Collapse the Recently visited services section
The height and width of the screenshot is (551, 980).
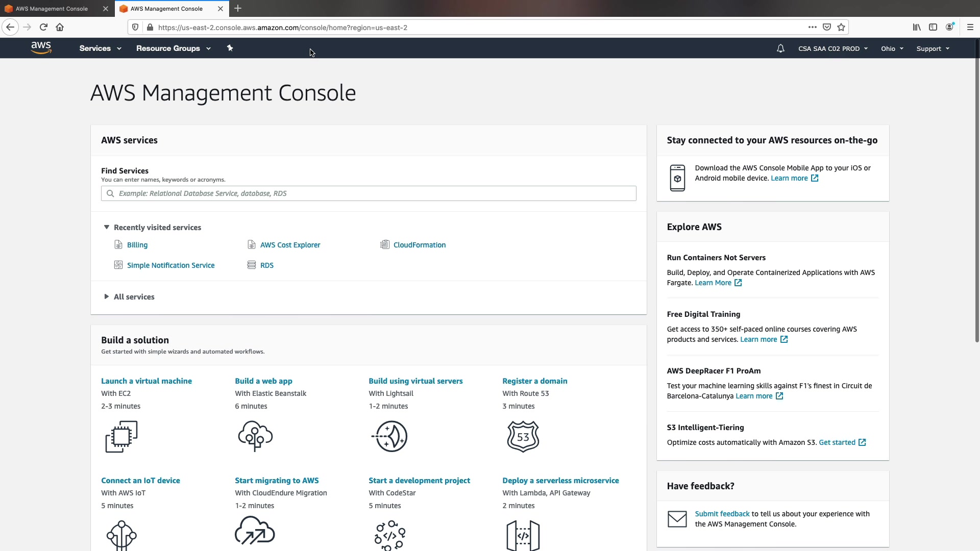coord(107,228)
